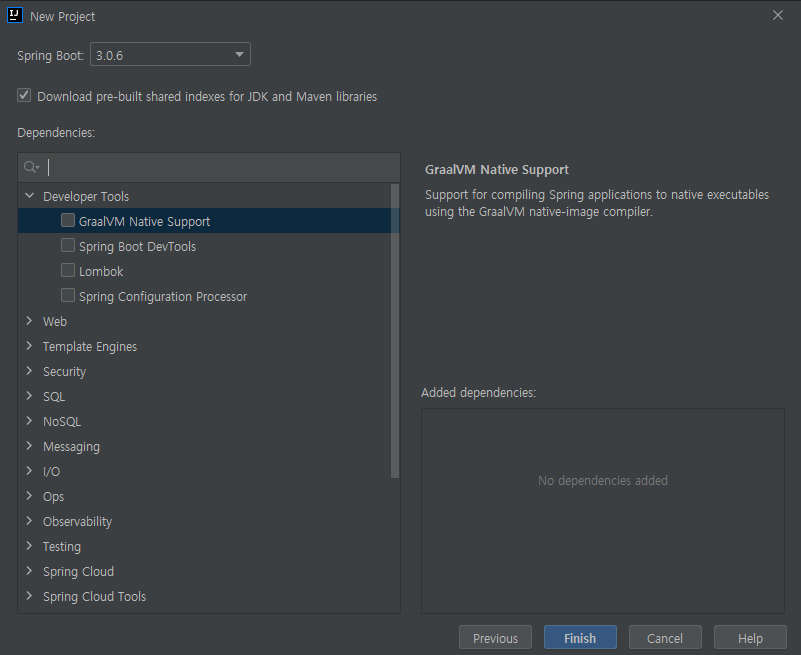Image resolution: width=801 pixels, height=655 pixels.
Task: Click Finish to create the project
Action: click(580, 638)
